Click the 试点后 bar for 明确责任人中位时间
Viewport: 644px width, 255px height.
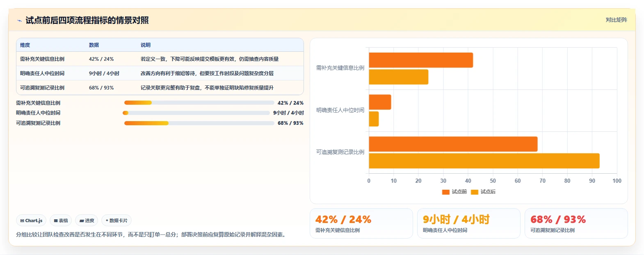coord(374,119)
